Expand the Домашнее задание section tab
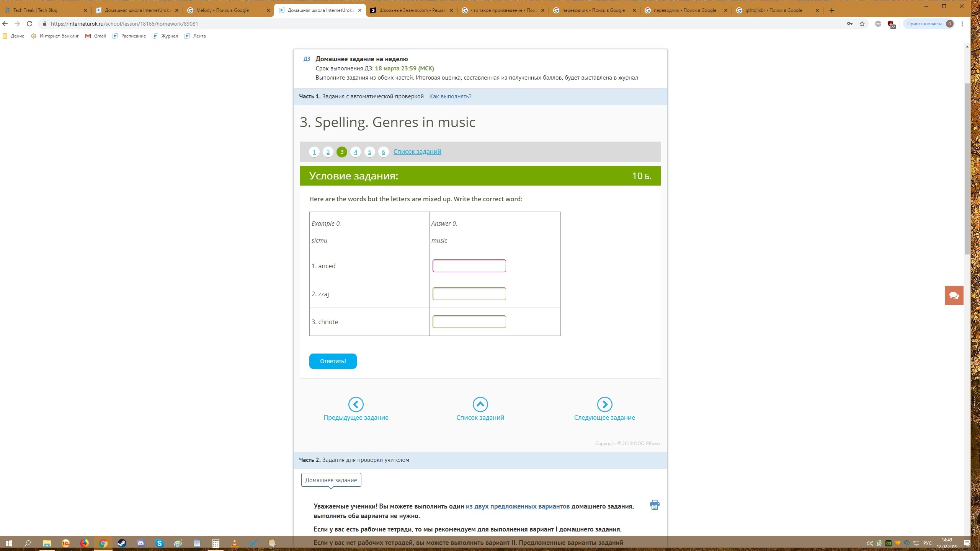 point(331,480)
